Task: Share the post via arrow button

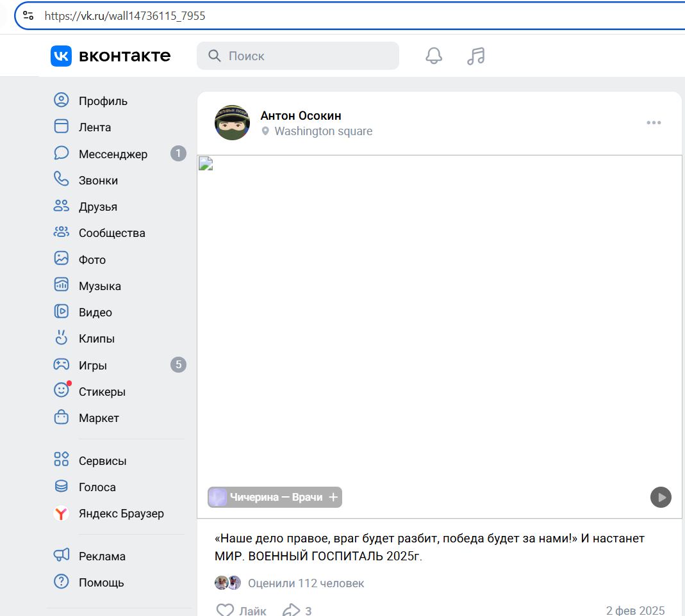Action: [297, 610]
